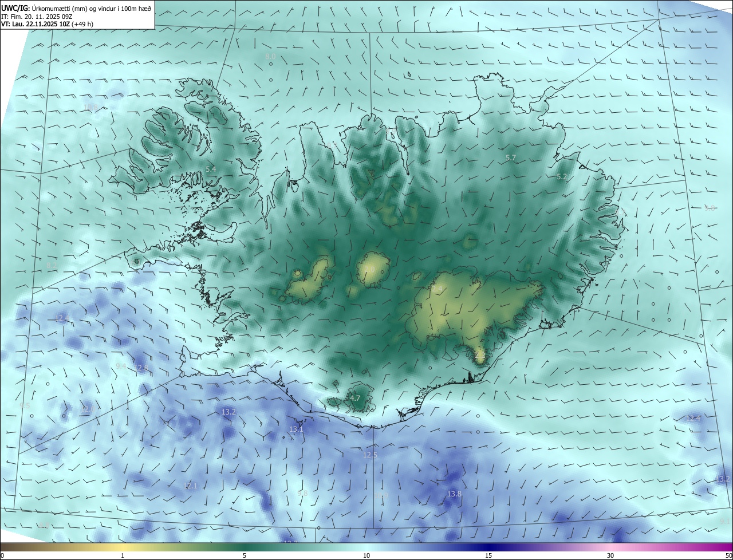The height and width of the screenshot is (560, 733).
Task: Click the colour scale tick label 30
Action: (x=610, y=555)
